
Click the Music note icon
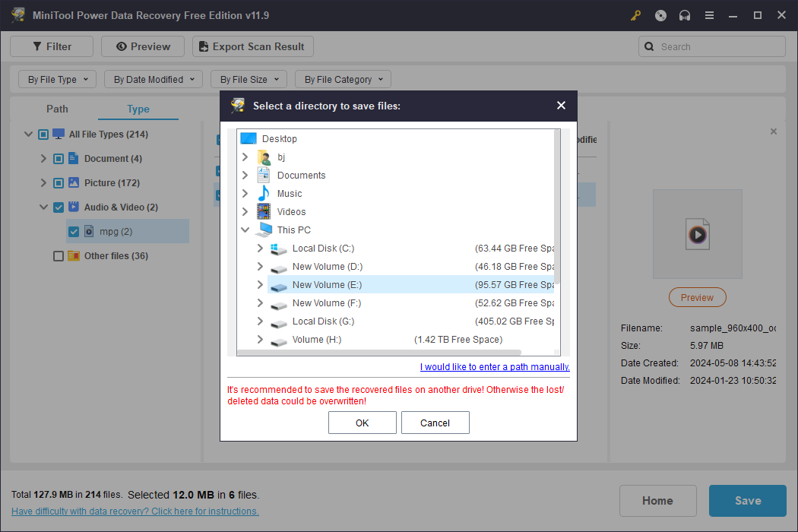(x=264, y=194)
